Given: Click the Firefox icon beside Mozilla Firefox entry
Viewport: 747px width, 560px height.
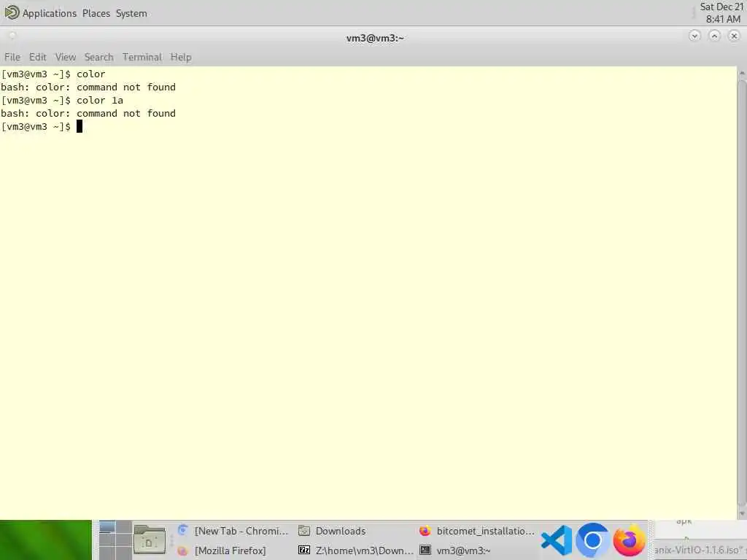Looking at the screenshot, I should click(x=182, y=551).
